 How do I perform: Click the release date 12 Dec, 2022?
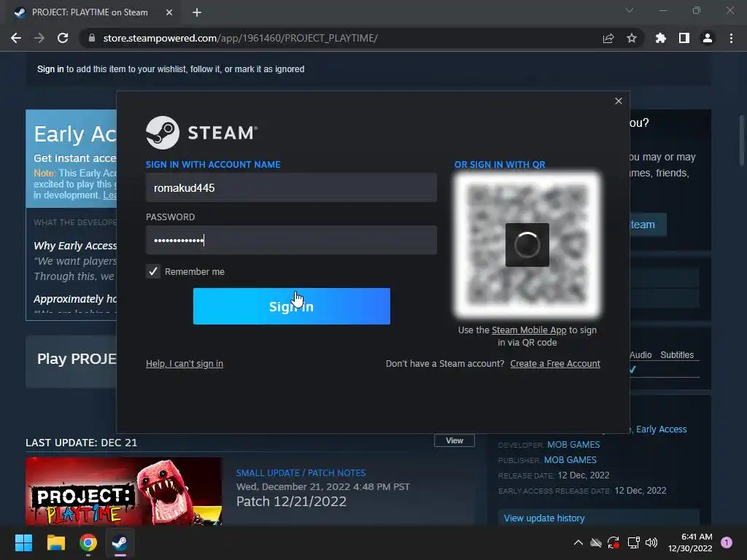tap(584, 475)
